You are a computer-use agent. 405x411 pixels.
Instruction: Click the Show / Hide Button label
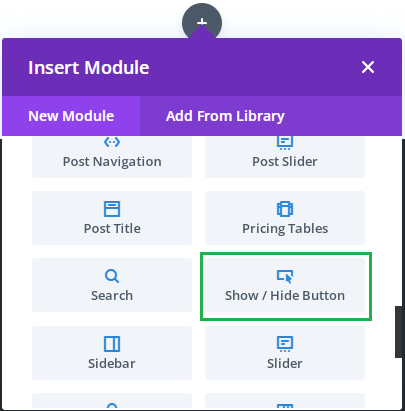pyautogui.click(x=285, y=295)
